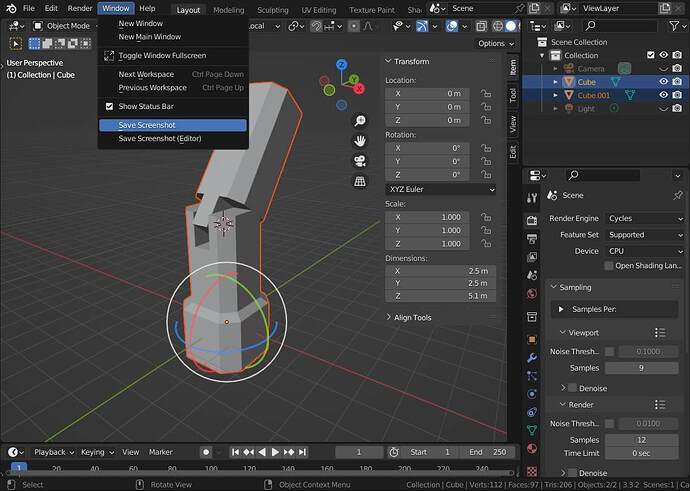Open the Render menu
The width and height of the screenshot is (690, 491).
(80, 8)
